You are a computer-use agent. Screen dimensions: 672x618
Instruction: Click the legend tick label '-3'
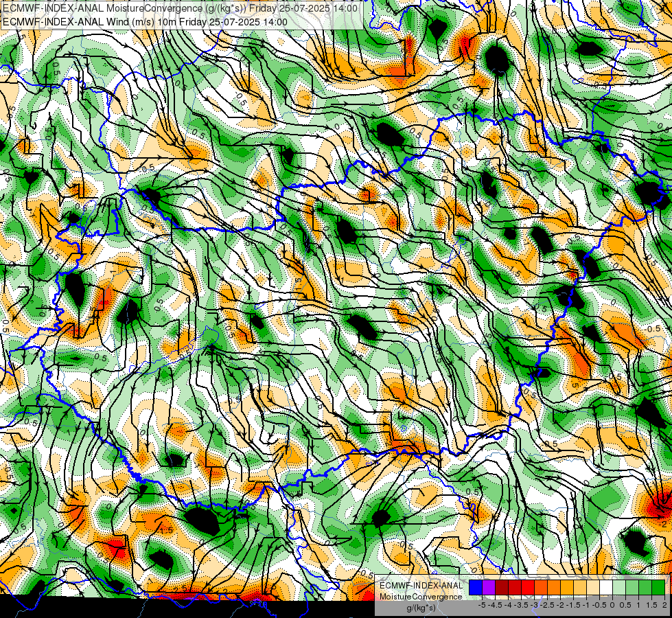tap(534, 605)
